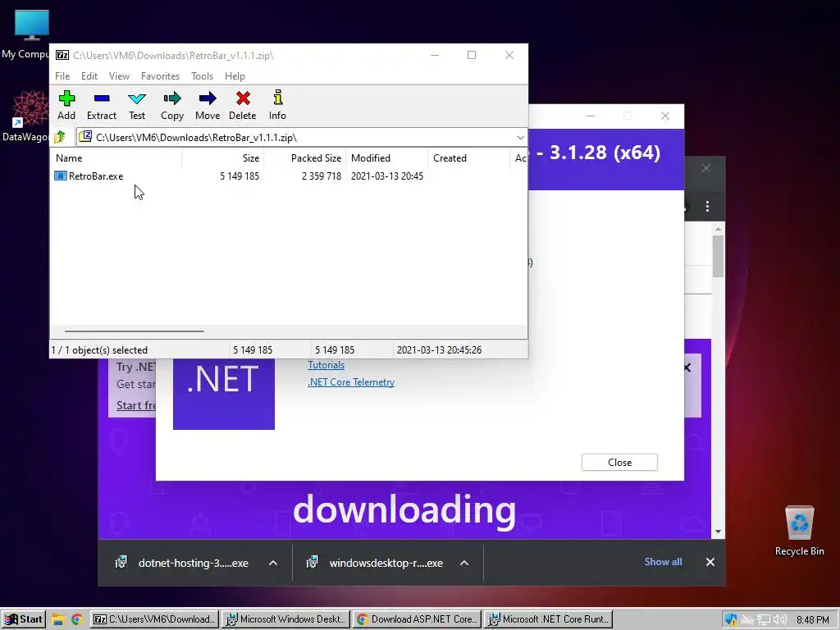Click Chrome page vertical scrollbar thumb
This screenshot has width=840, height=630.
coord(718,256)
